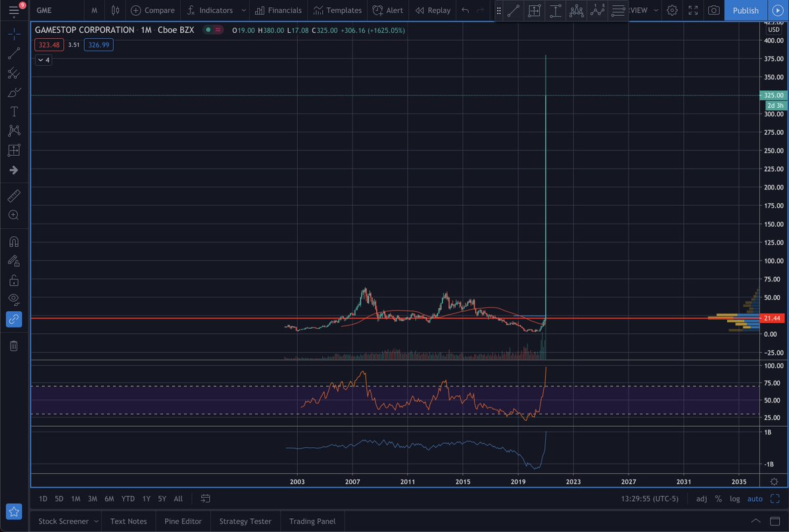The image size is (789, 532).
Task: Click the trash remove drawings icon
Action: point(13,345)
